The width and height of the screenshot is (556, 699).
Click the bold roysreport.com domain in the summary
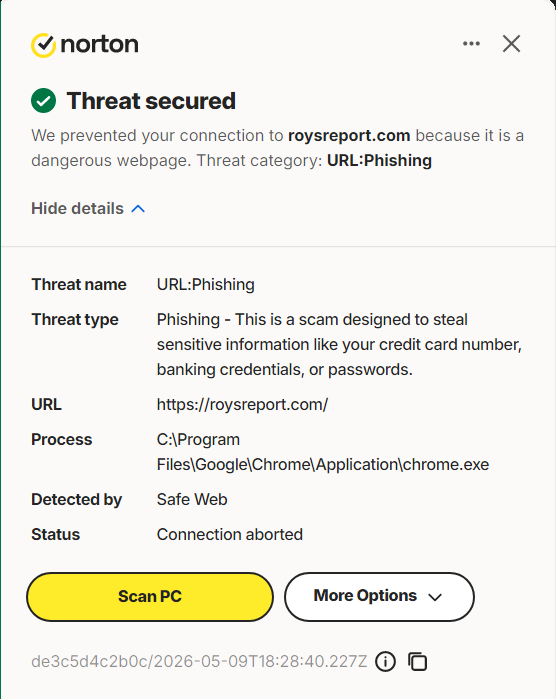pos(349,135)
